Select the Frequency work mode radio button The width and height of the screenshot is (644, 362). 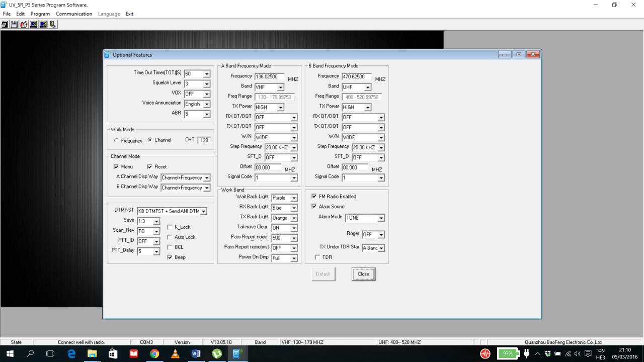click(117, 141)
